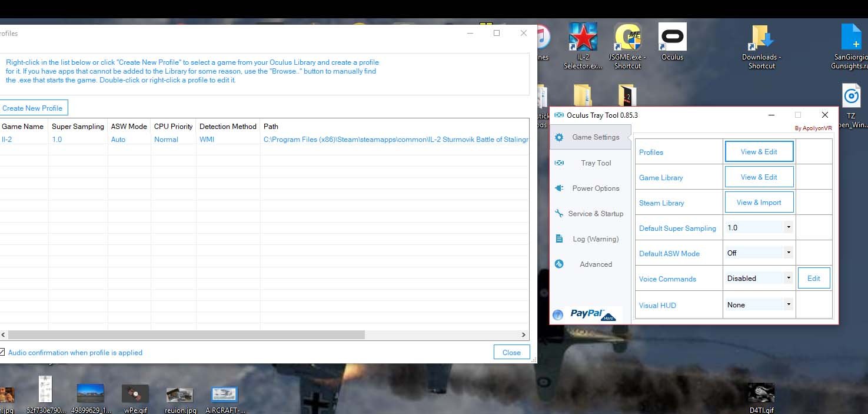Switch to the Game Settings tab
Image resolution: width=868 pixels, height=414 pixels.
click(590, 137)
